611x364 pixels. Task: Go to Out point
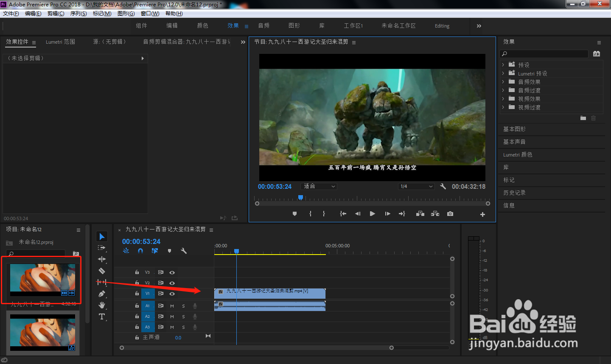pos(402,214)
